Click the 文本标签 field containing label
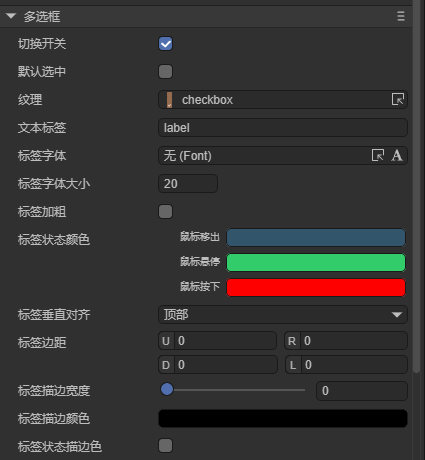425x460 pixels. [283, 128]
